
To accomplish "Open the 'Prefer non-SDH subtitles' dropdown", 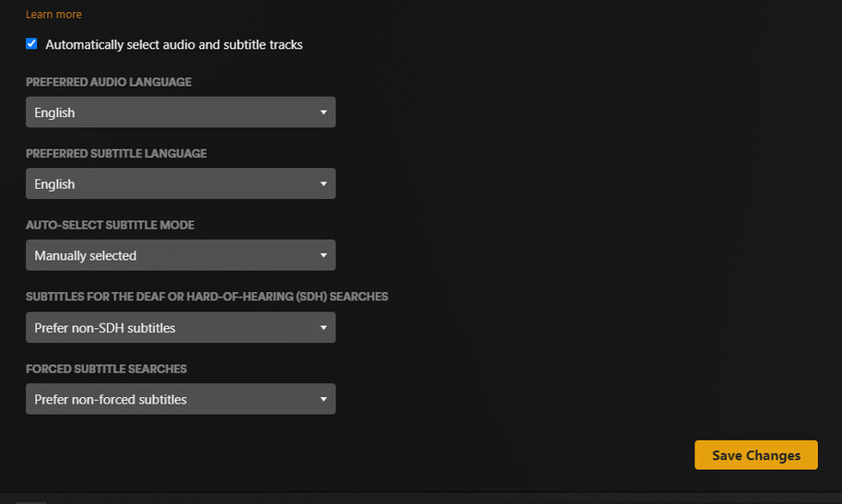I will click(x=181, y=327).
